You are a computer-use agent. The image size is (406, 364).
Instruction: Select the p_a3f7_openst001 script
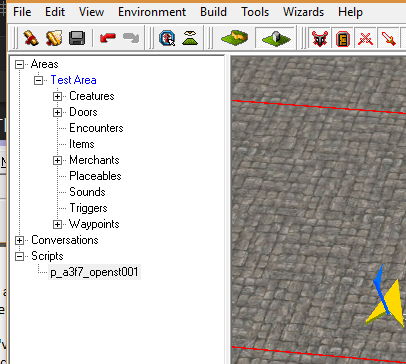[x=94, y=272]
